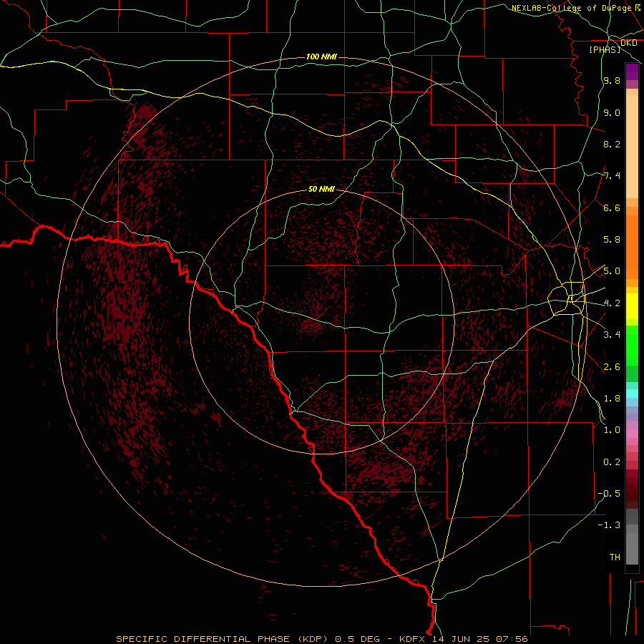Click the "100 NMI" range ring label
The height and width of the screenshot is (644, 644).
pos(321,57)
